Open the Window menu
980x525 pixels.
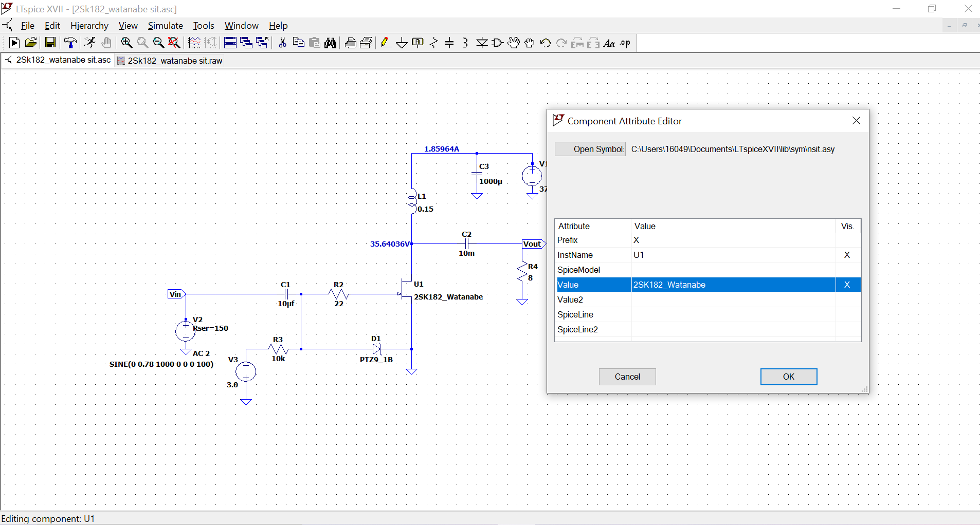(242, 26)
